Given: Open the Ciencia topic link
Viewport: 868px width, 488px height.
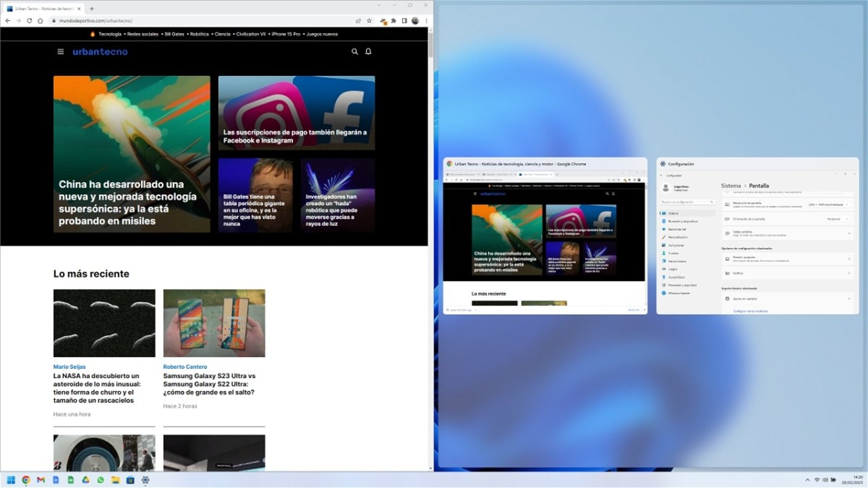Looking at the screenshot, I should point(222,34).
